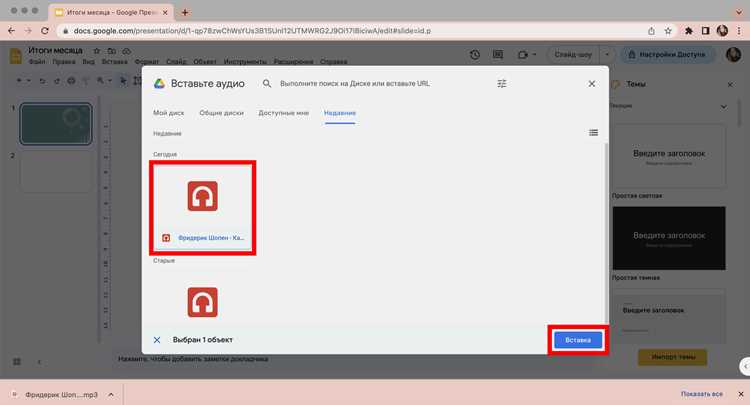This screenshot has width=750, height=405.
Task: Switch to list view icon
Action: click(x=593, y=132)
